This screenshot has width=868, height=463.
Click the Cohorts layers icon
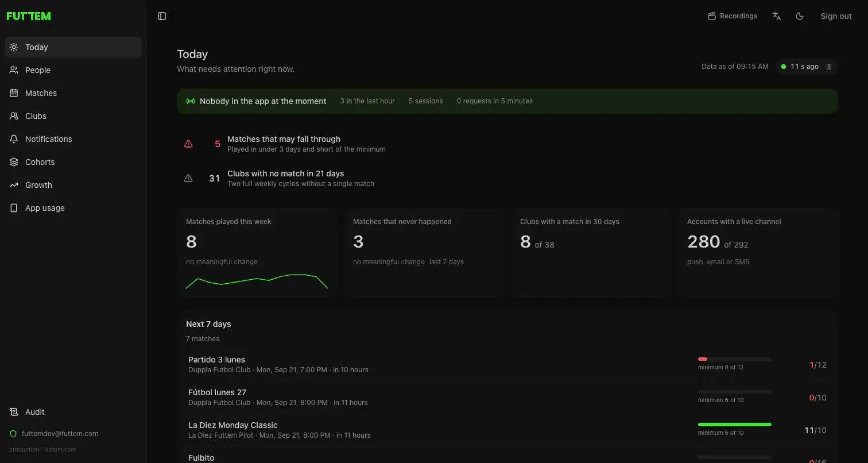point(14,162)
